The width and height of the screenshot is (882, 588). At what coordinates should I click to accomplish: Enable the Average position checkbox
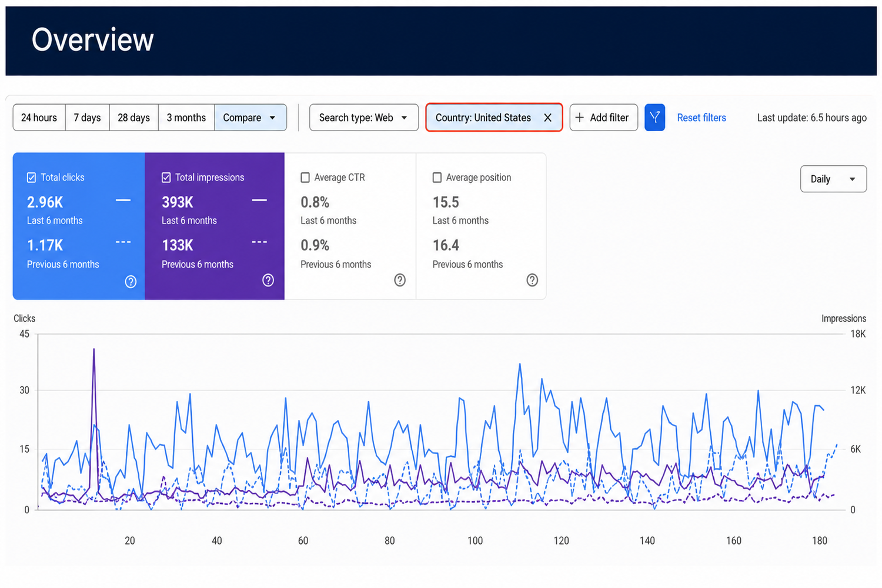pos(437,178)
